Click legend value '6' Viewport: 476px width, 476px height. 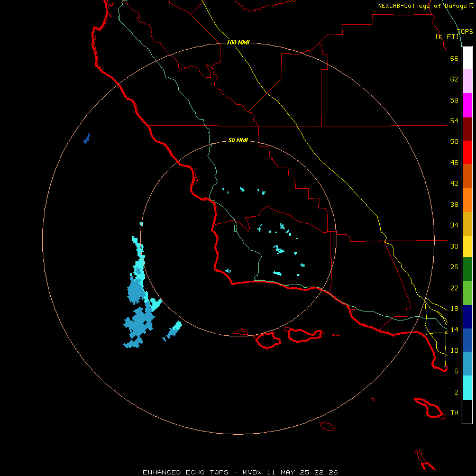(x=456, y=371)
